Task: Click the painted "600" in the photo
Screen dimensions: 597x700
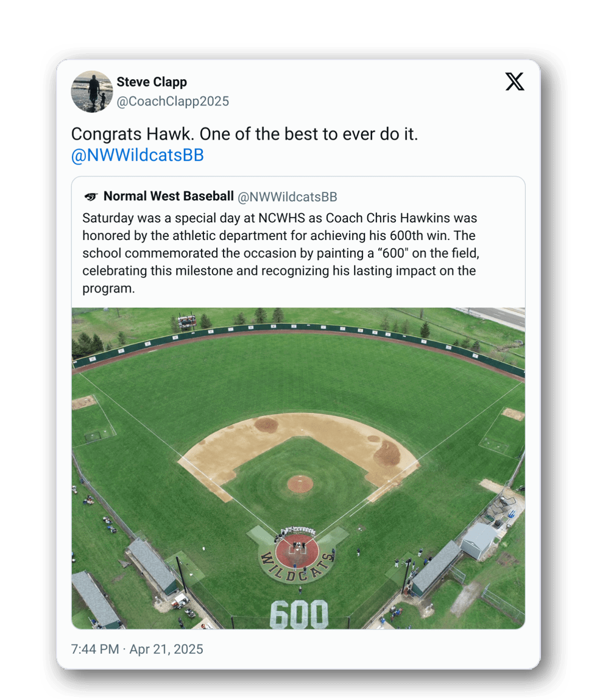Action: 298,614
